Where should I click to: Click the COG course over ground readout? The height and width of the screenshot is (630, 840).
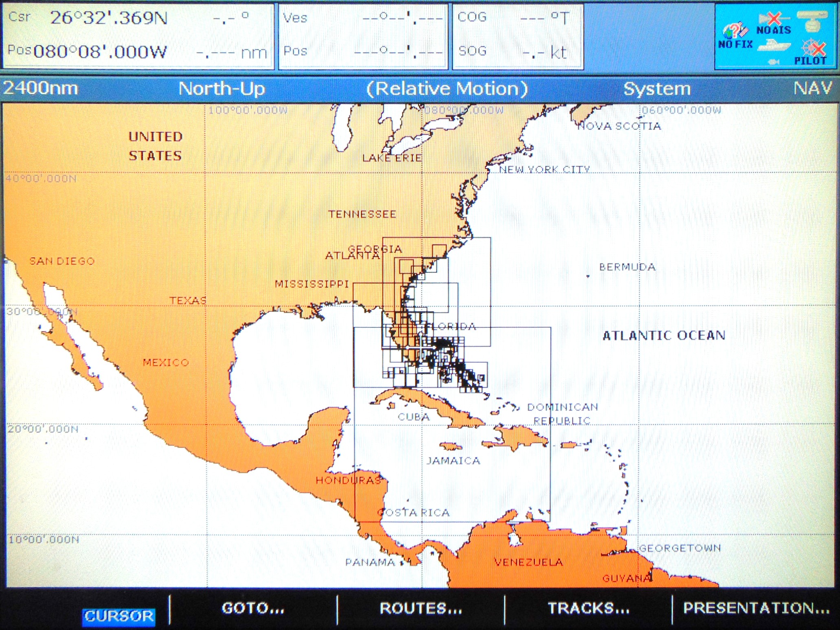[x=513, y=18]
